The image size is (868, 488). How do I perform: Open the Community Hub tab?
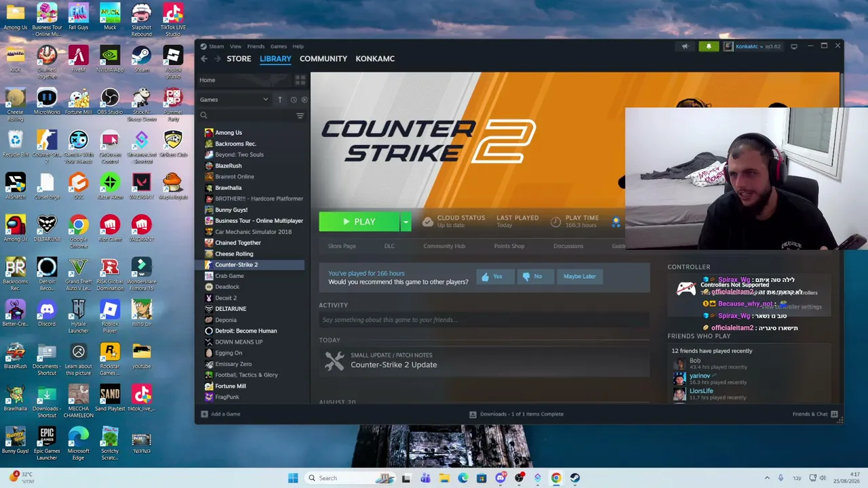444,246
